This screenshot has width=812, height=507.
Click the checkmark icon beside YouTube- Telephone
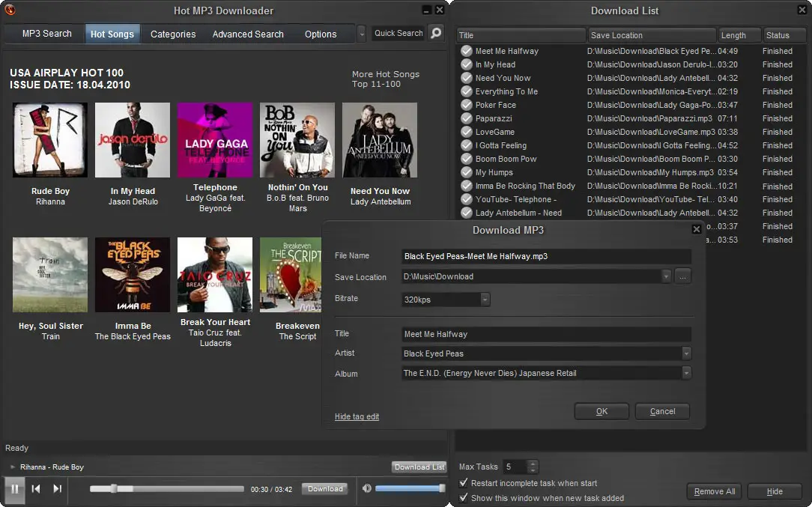pyautogui.click(x=467, y=199)
